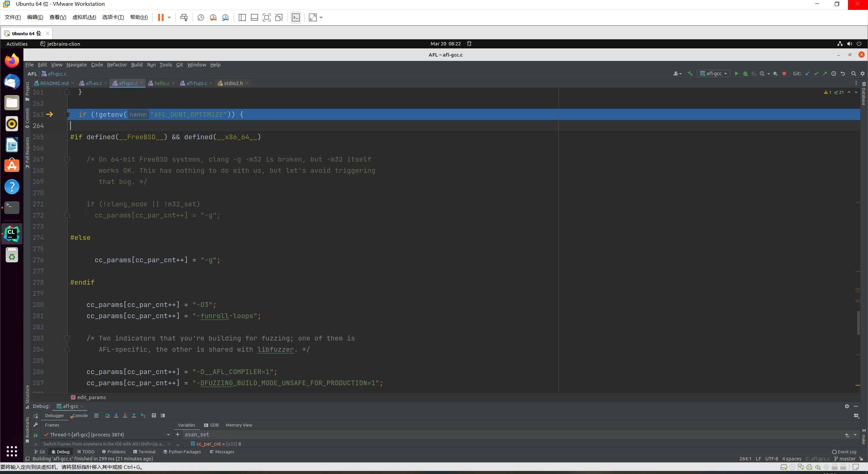
Task: Toggle VMware full screen mode icon
Action: click(267, 17)
